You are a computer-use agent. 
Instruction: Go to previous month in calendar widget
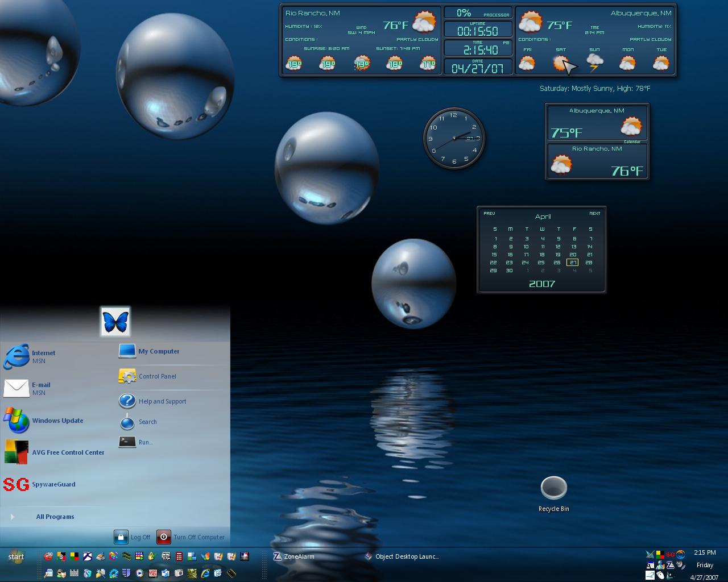point(489,214)
